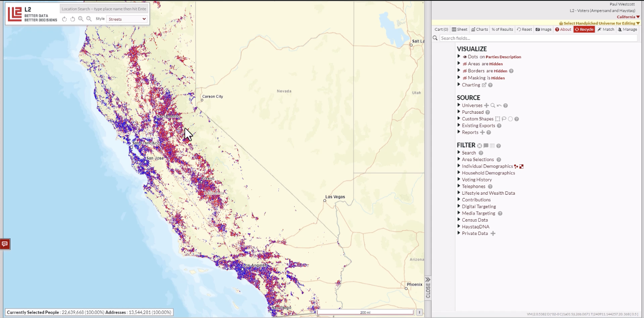Zoom out of the map
This screenshot has width=644, height=318.
pos(88,19)
